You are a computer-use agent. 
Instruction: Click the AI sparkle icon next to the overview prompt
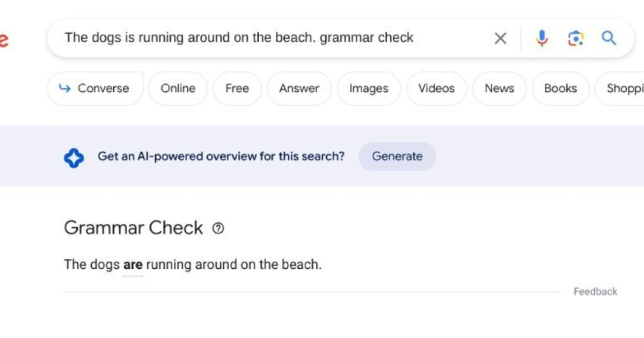tap(74, 156)
